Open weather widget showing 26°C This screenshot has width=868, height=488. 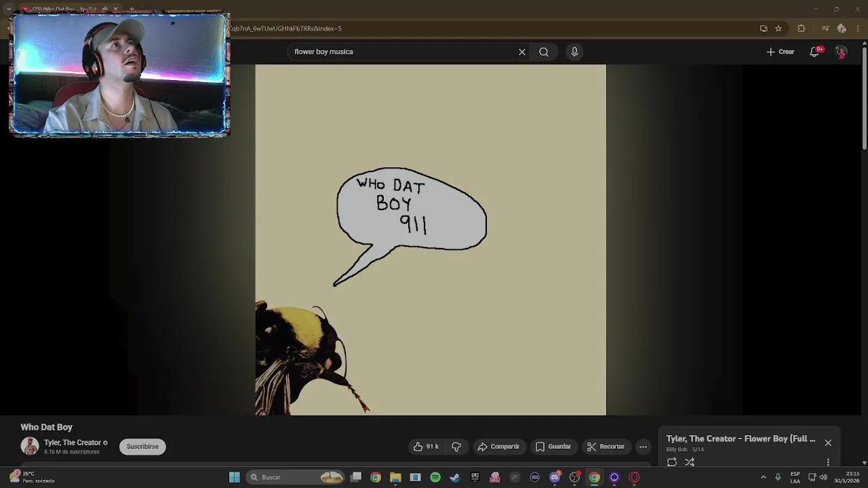click(31, 477)
